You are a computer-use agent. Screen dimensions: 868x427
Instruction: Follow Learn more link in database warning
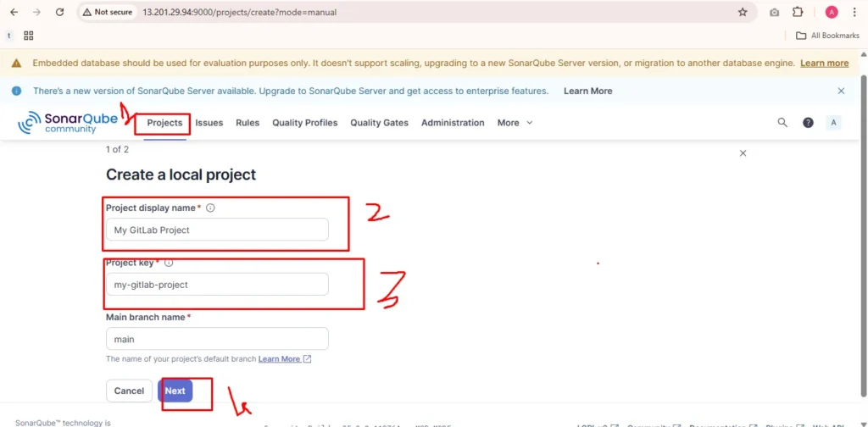click(824, 63)
